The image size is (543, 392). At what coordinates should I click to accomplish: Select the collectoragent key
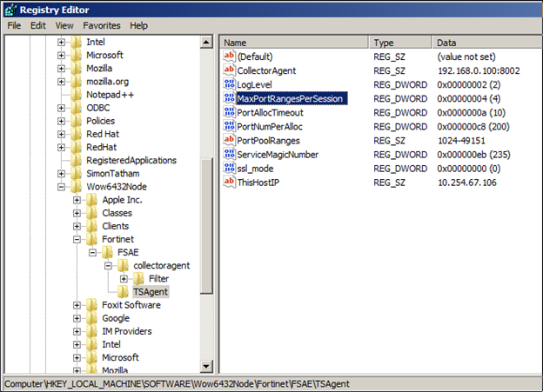pyautogui.click(x=156, y=265)
